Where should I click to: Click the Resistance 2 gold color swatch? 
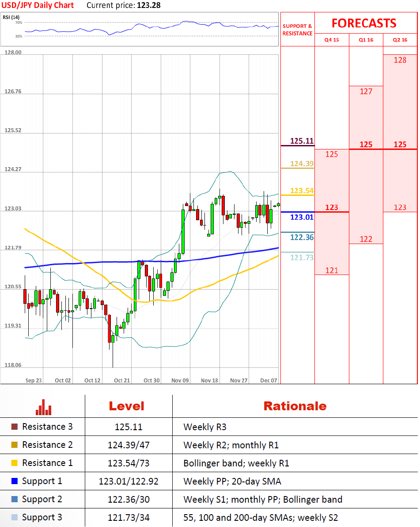(15, 445)
